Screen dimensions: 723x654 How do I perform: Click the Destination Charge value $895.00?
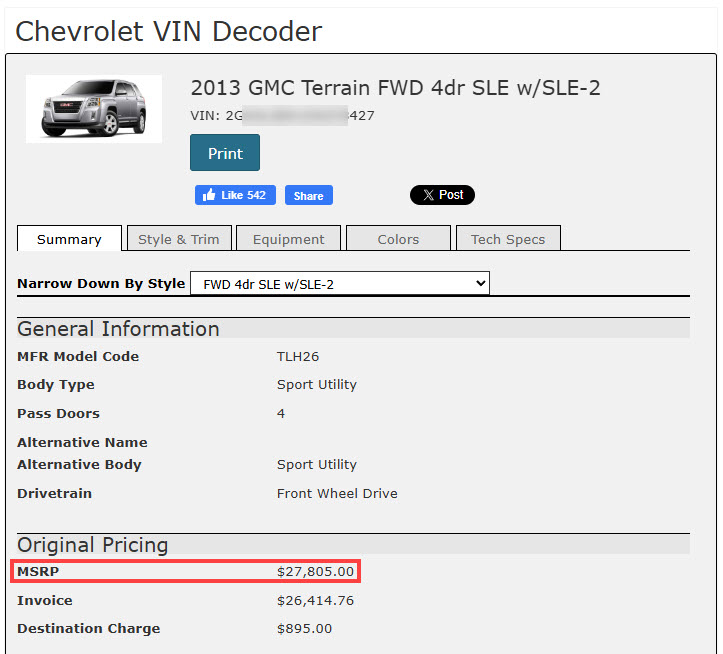coord(304,629)
